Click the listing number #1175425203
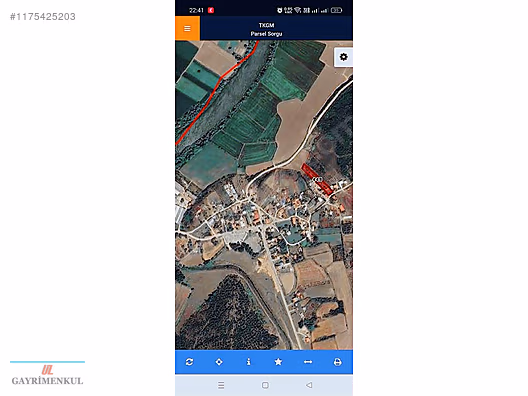Image resolution: width=528 pixels, height=396 pixels. tap(43, 17)
